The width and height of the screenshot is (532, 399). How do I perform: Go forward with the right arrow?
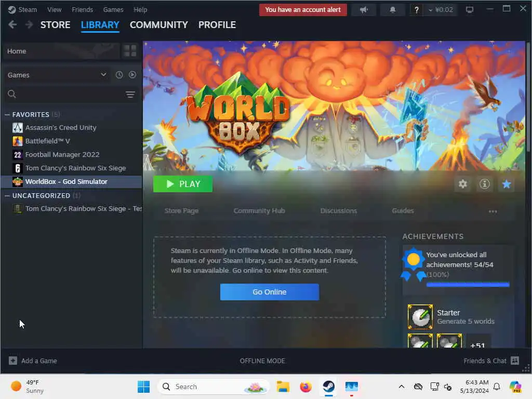pyautogui.click(x=29, y=24)
